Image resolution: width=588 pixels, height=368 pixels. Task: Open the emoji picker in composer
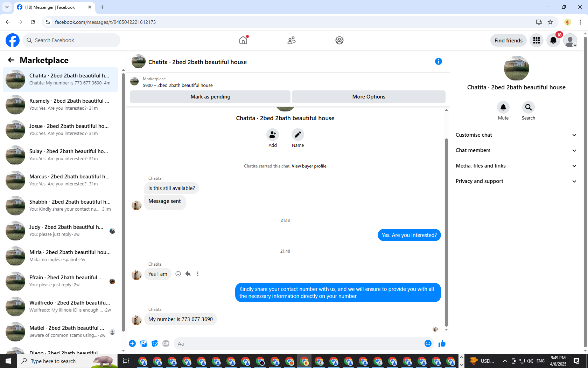(x=428, y=343)
